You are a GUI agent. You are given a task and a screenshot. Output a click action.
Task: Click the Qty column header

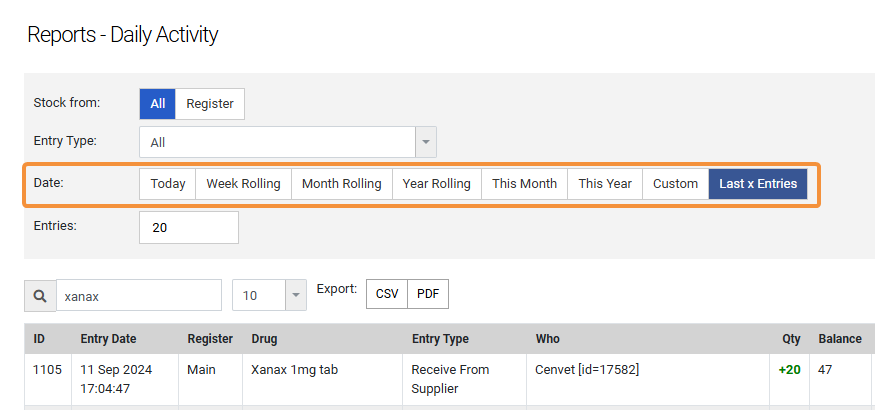click(791, 339)
